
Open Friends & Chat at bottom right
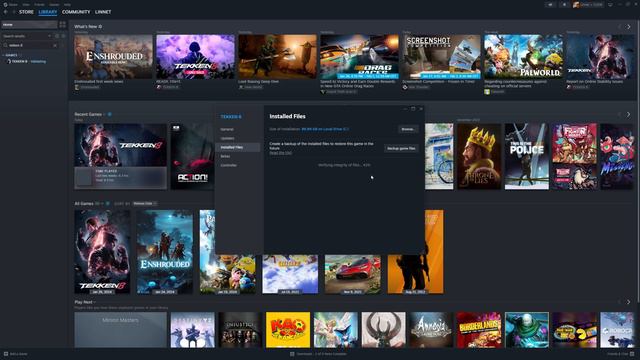620,354
